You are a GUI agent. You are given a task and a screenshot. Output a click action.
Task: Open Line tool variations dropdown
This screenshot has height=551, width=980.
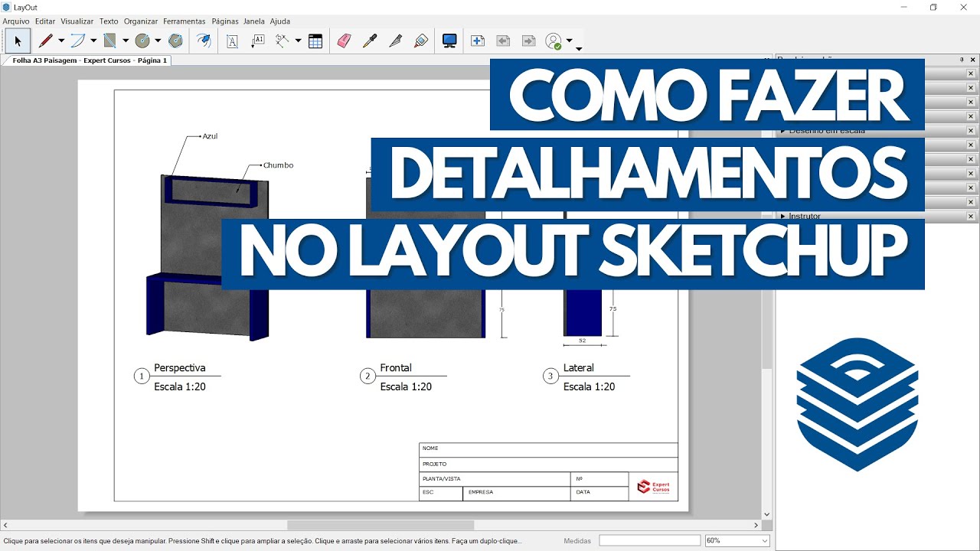pos(61,41)
